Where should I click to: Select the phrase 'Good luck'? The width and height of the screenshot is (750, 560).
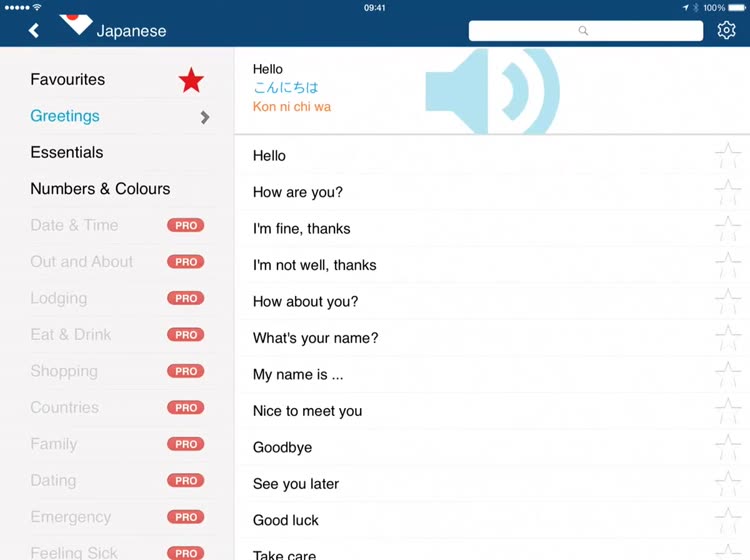pos(492,520)
